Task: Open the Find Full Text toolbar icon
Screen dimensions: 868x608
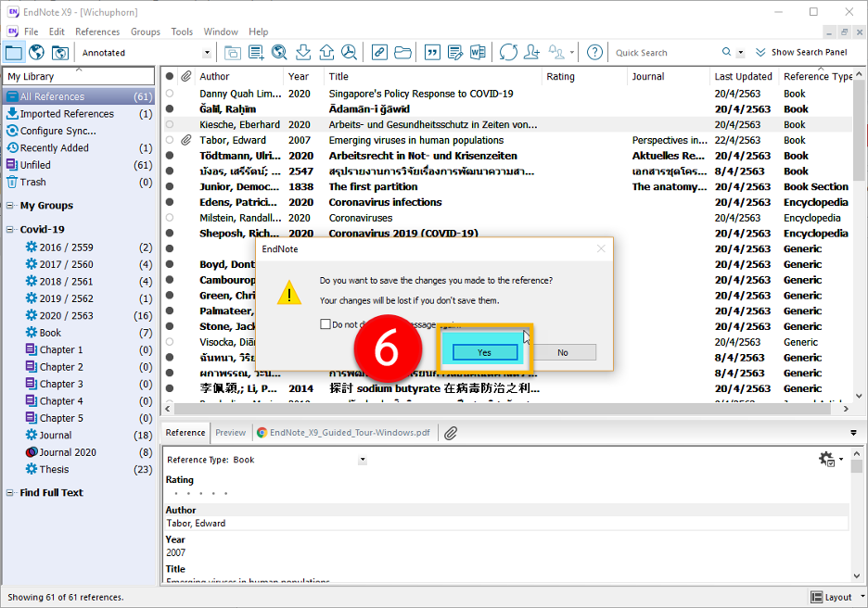Action: [349, 53]
